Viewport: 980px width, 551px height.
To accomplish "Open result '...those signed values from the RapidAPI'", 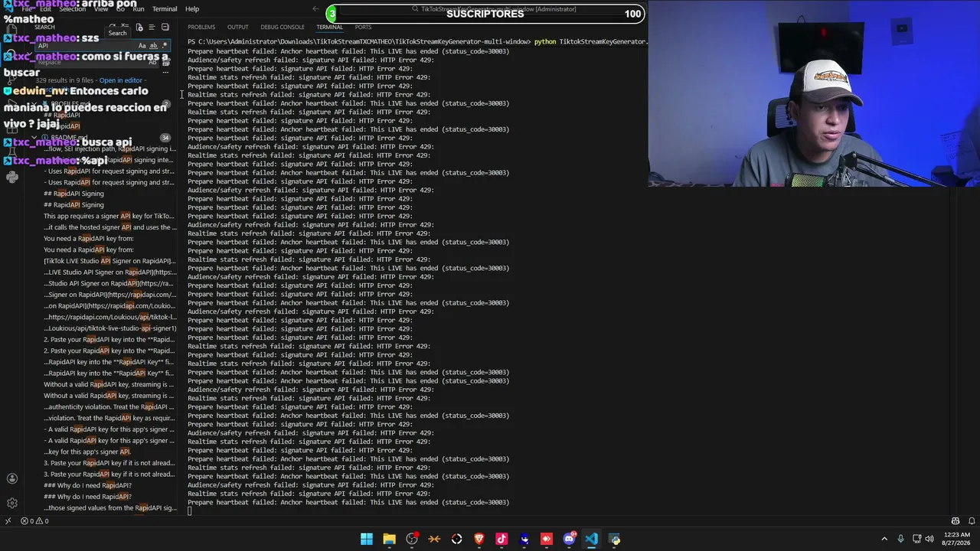I will pos(110,508).
